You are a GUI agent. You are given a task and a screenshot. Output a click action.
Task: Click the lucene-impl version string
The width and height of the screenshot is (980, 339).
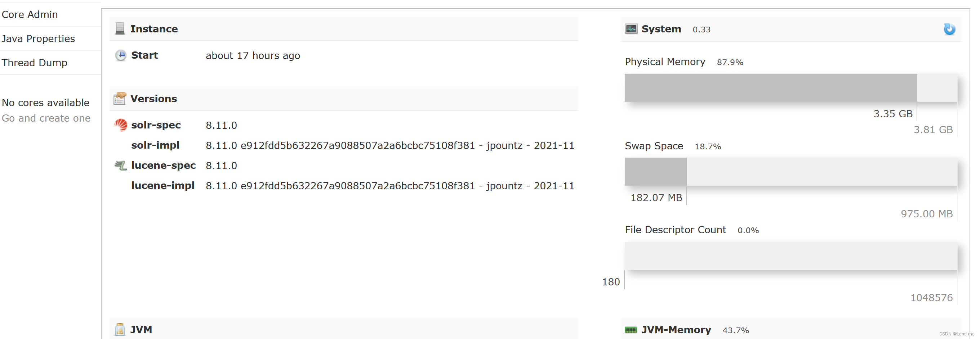pyautogui.click(x=389, y=186)
